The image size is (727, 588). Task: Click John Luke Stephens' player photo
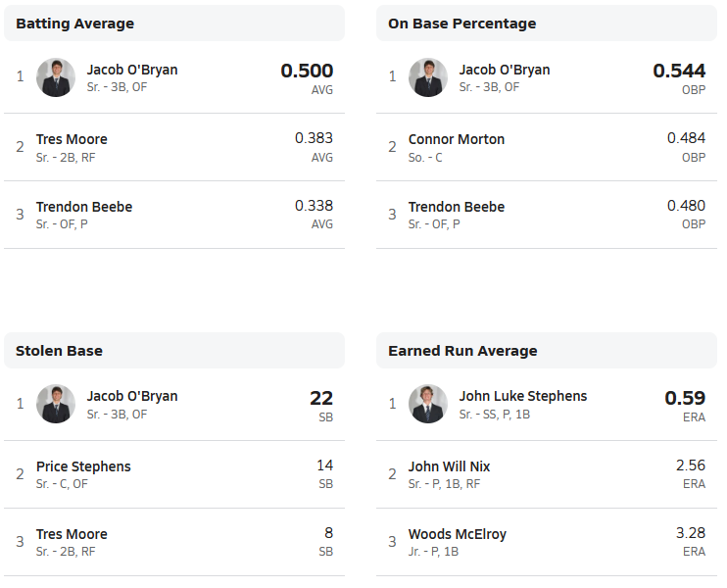(428, 404)
